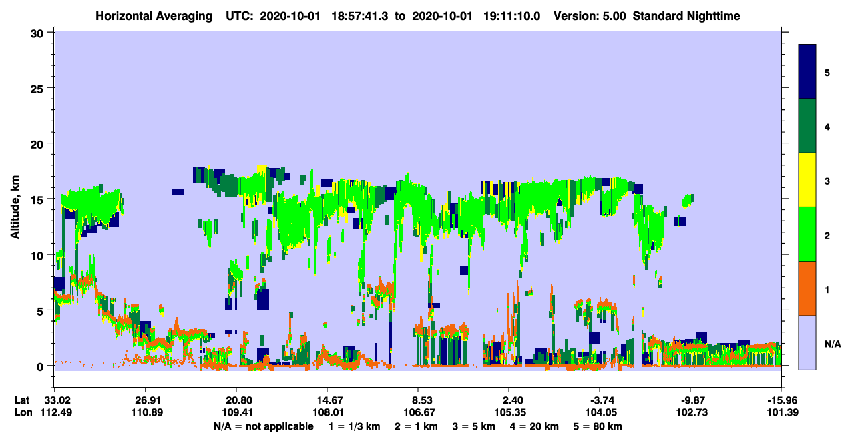Click longitude label 101.39 on x-axis
The height and width of the screenshot is (445, 868).
782,413
